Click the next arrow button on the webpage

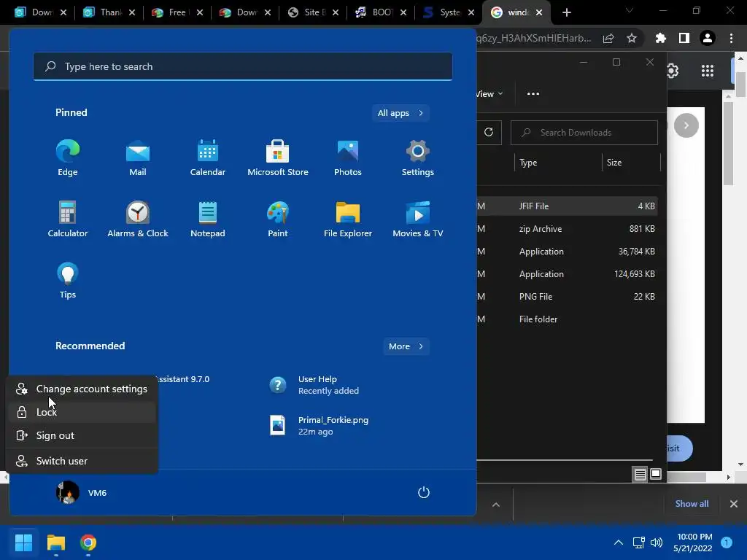tap(686, 125)
